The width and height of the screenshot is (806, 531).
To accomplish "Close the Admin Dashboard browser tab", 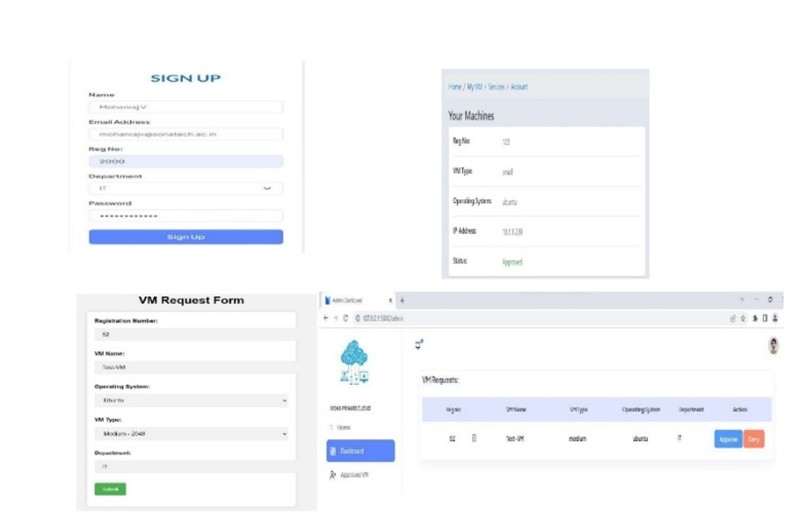I will click(390, 300).
